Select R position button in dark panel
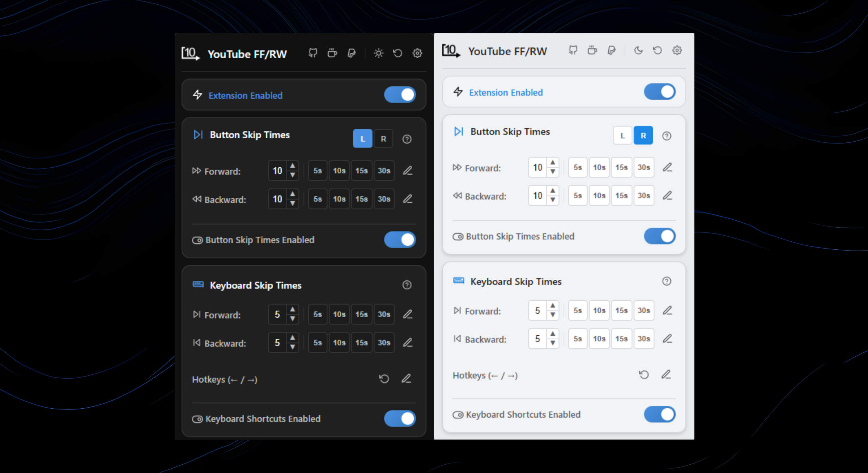Viewport: 868px width, 473px height. [x=383, y=139]
